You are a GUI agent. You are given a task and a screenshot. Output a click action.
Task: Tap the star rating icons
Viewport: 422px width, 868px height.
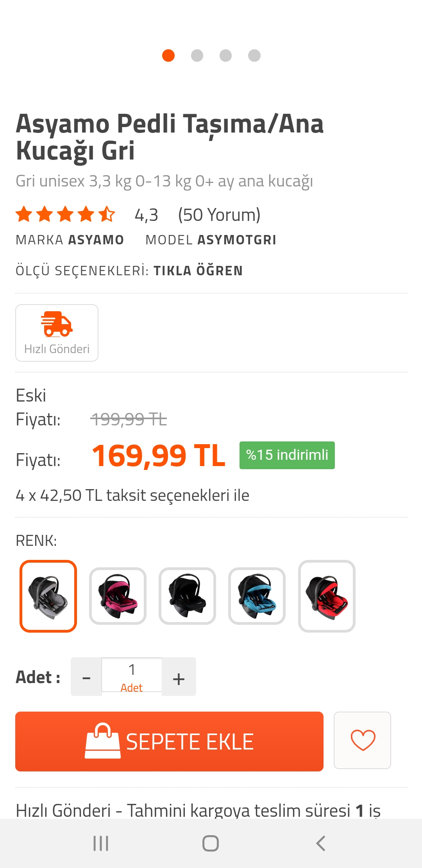pos(65,214)
